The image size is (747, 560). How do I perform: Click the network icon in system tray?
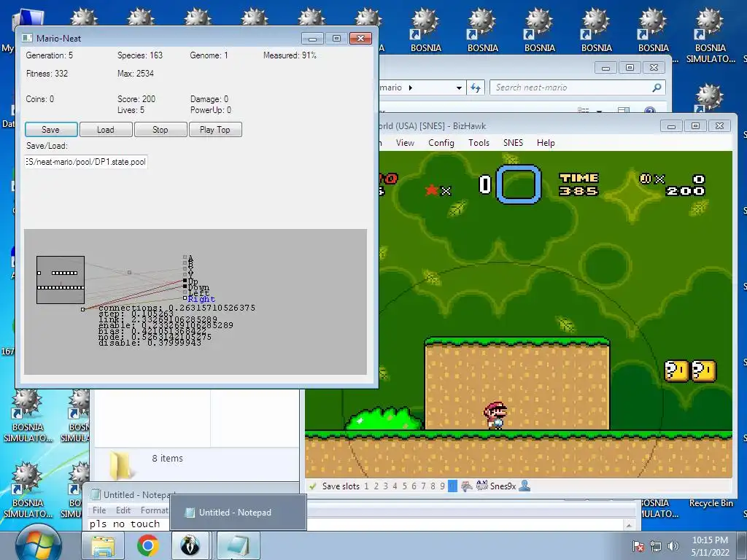coord(656,546)
